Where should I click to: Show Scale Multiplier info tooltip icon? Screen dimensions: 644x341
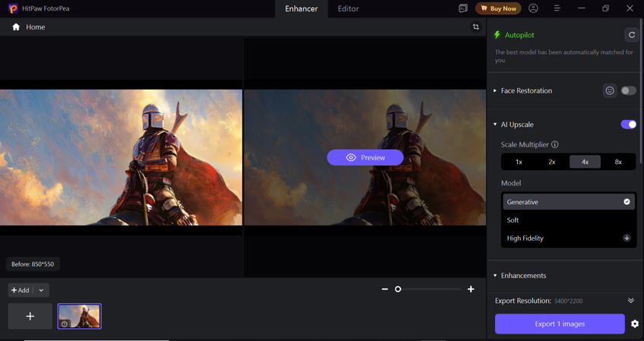pos(555,144)
